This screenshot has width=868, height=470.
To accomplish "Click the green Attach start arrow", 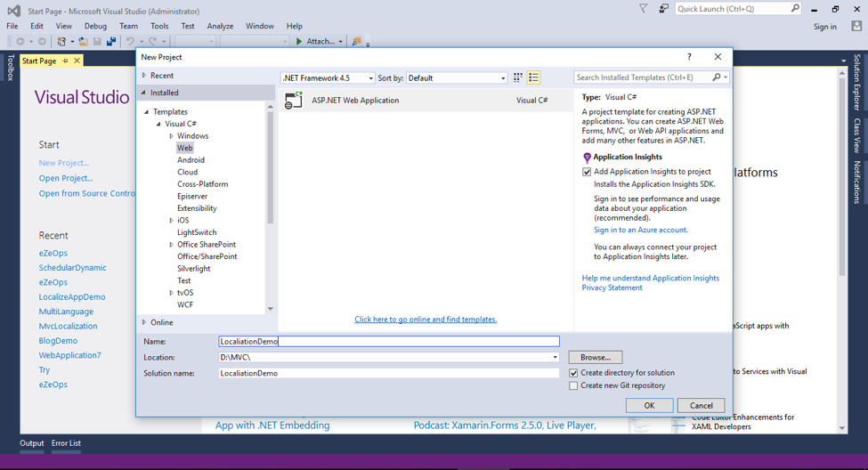I will (300, 41).
